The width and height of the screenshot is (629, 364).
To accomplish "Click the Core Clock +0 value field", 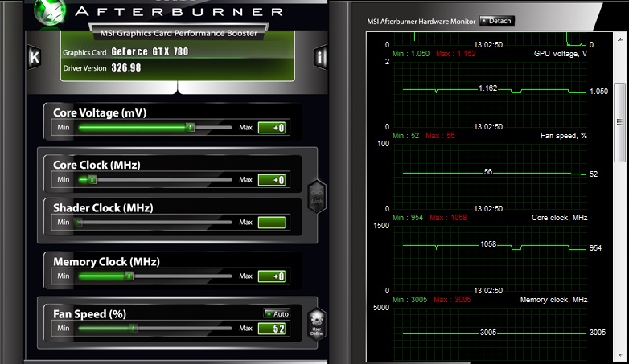I will 272,180.
